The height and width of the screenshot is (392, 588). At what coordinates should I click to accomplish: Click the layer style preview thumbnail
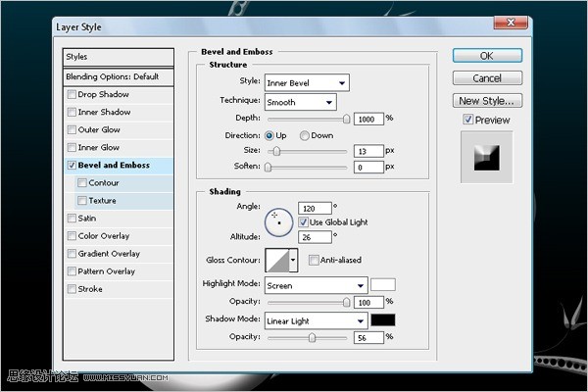point(486,158)
